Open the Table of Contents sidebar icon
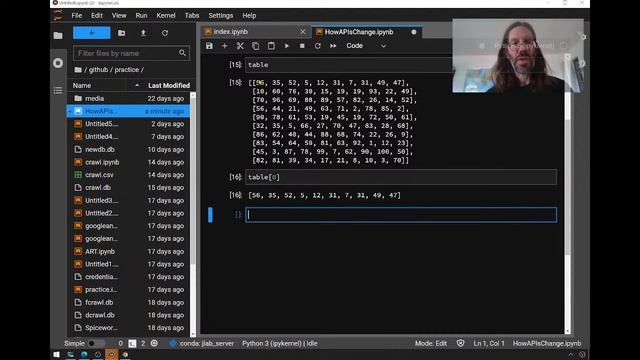 [x=58, y=90]
